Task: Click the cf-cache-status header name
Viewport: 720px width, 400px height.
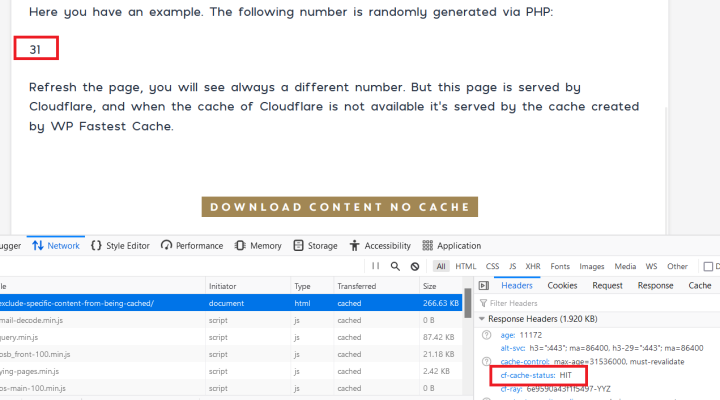Action: pos(528,375)
